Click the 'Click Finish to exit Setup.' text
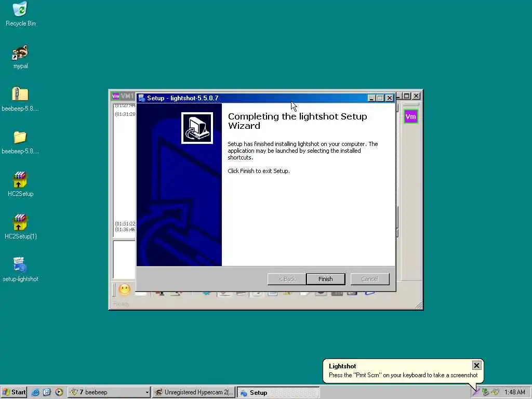 [259, 171]
